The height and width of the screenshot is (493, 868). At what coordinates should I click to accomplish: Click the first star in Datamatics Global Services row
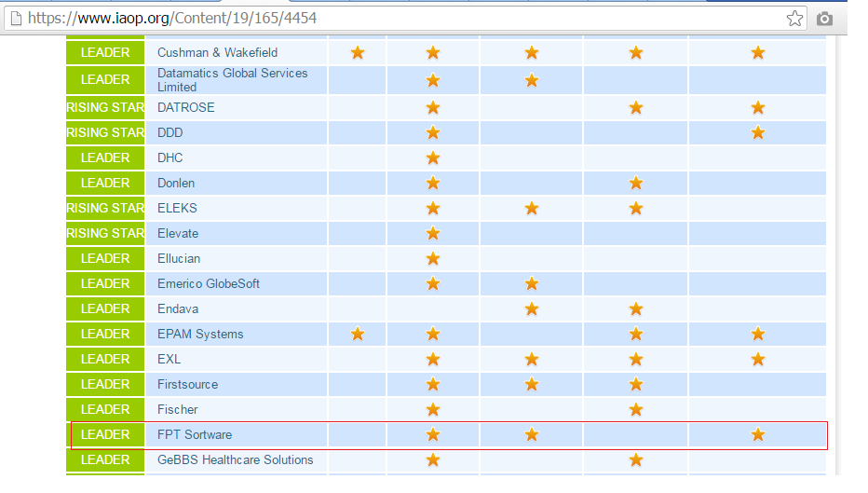pos(433,80)
